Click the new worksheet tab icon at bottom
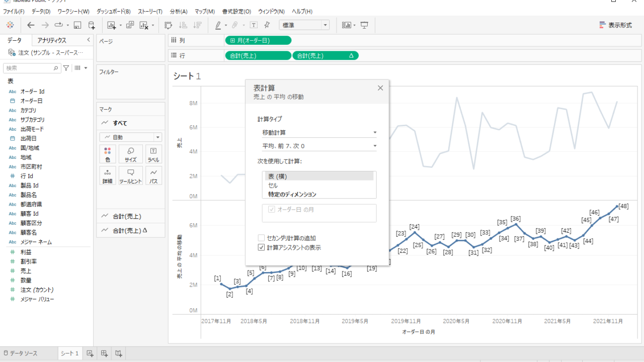This screenshot has width=644, height=362. pos(90,353)
